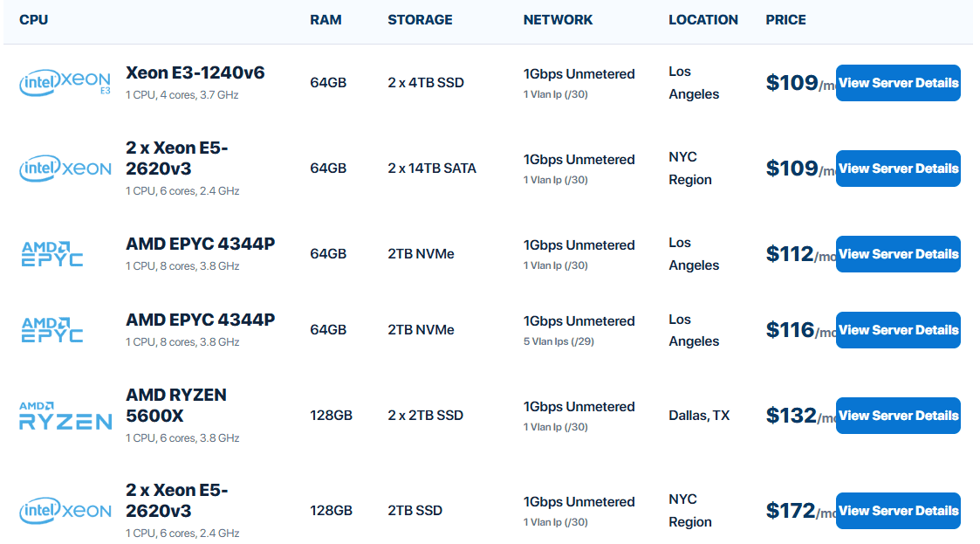
Task: View server details for Xeon E3-1240v6
Action: pos(898,83)
